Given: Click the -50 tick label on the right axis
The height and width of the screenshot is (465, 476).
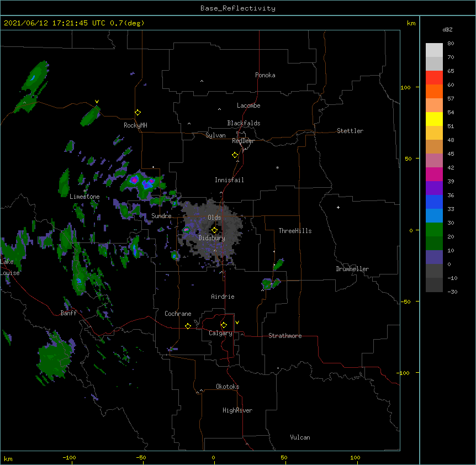Looking at the screenshot, I should pos(405,302).
